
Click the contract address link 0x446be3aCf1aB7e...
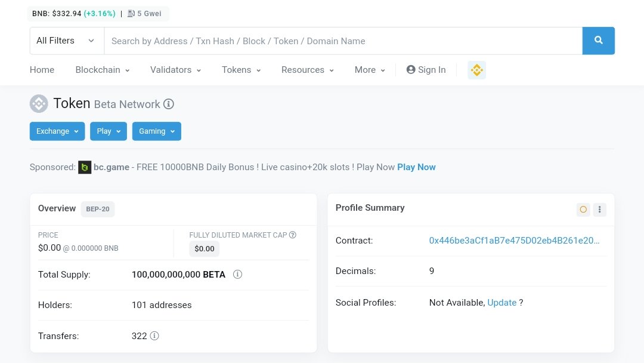[x=514, y=240]
